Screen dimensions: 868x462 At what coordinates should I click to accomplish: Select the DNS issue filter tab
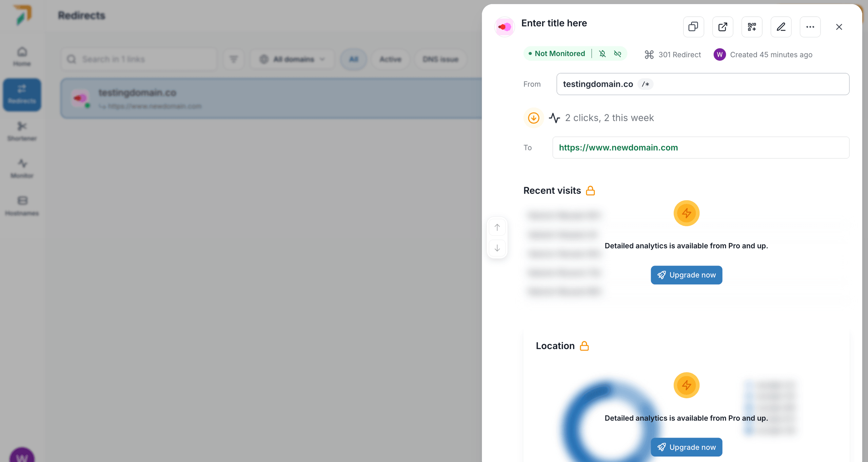coord(440,59)
